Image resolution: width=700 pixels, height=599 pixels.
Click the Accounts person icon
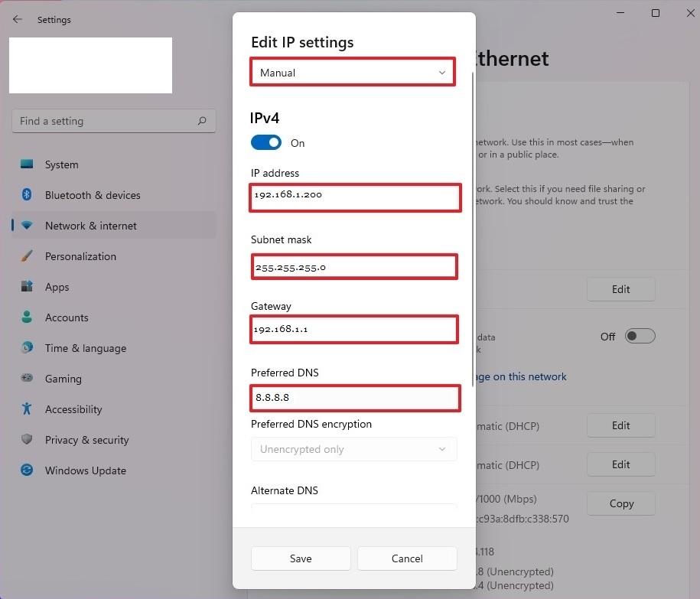click(28, 317)
